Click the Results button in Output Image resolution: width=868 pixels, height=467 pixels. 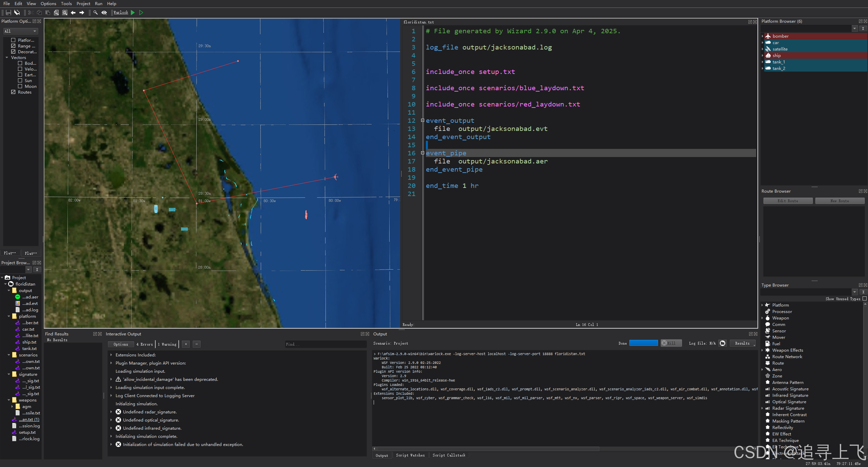click(742, 343)
